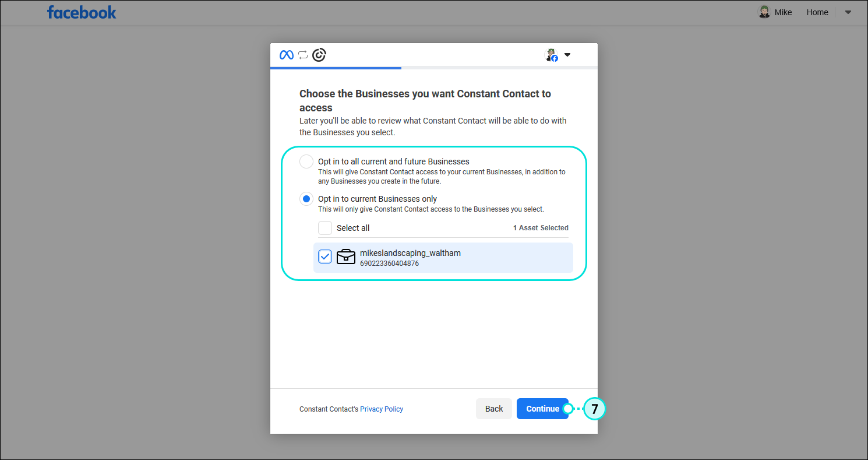
Task: Open the account switcher dropdown in the dialog
Action: coord(567,55)
